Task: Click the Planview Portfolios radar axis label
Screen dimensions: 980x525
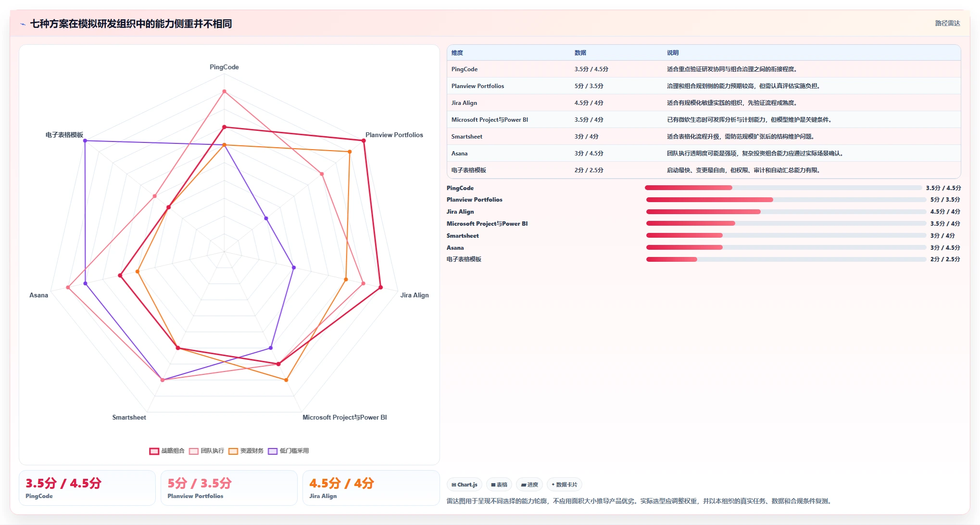Action: click(394, 135)
